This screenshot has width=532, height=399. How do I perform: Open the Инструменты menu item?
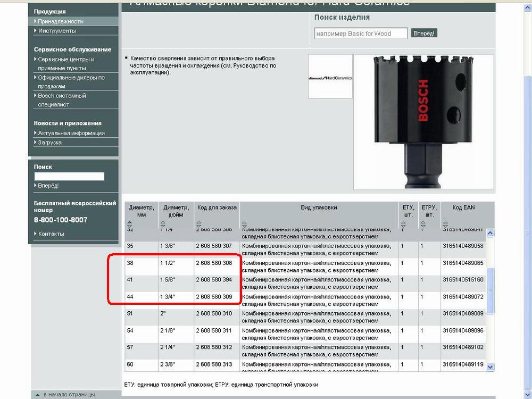click(57, 31)
